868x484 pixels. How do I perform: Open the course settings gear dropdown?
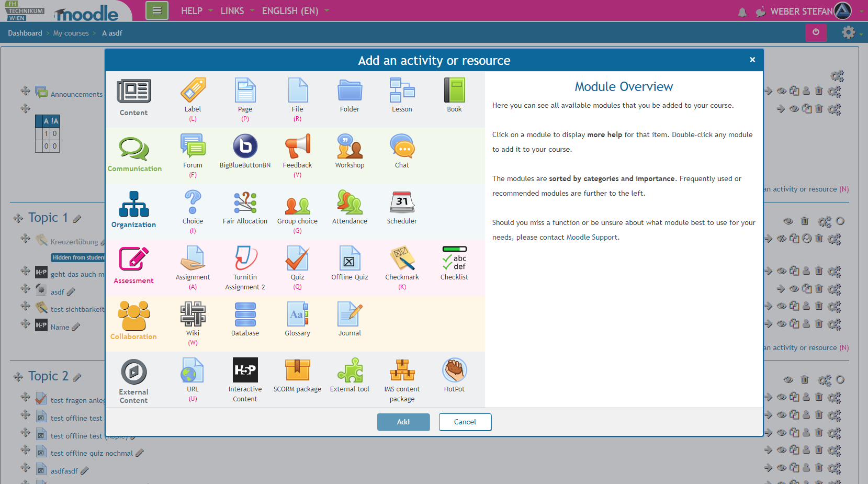852,32
